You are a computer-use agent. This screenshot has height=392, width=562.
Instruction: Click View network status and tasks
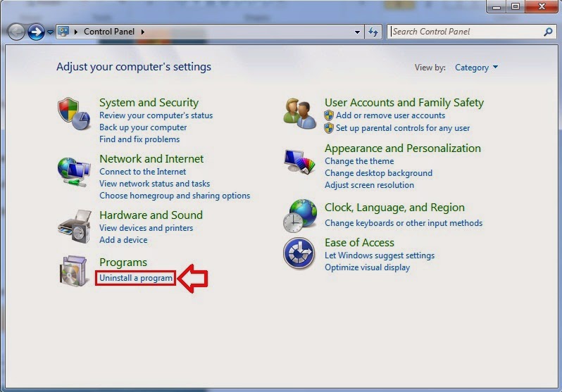click(154, 184)
